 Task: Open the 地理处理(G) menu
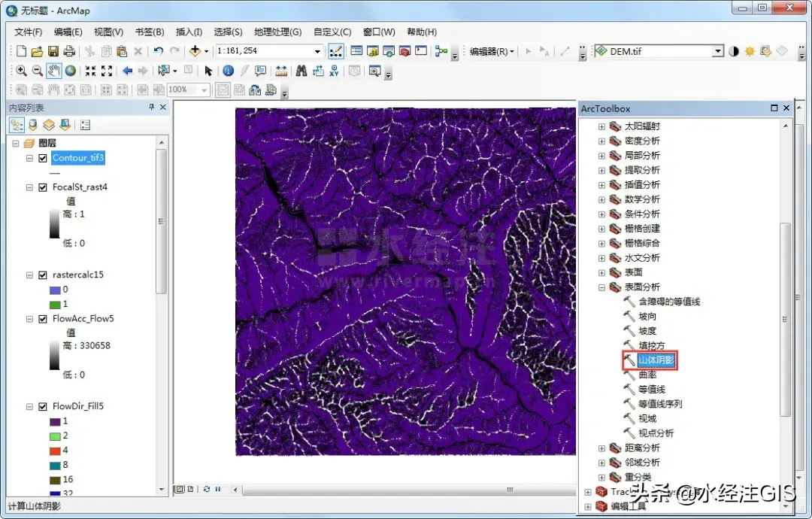tap(277, 32)
